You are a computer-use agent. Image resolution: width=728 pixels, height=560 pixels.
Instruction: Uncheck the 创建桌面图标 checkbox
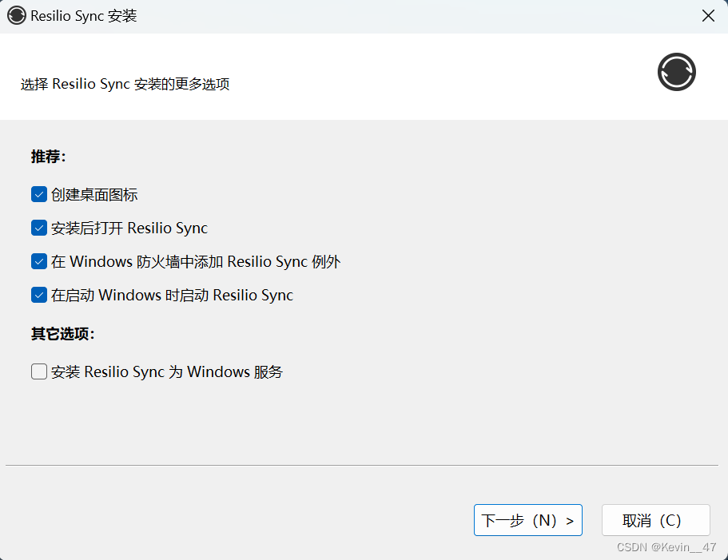pos(39,194)
